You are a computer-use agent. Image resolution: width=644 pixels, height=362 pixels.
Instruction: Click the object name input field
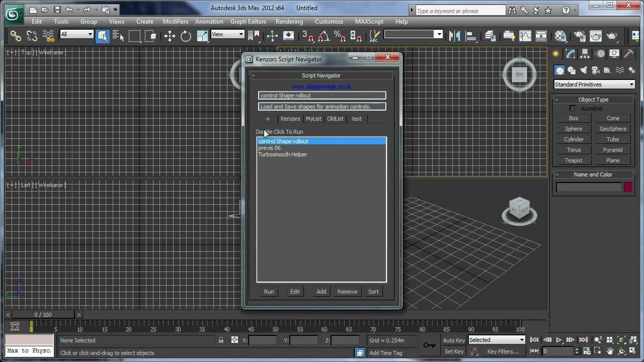tap(589, 187)
